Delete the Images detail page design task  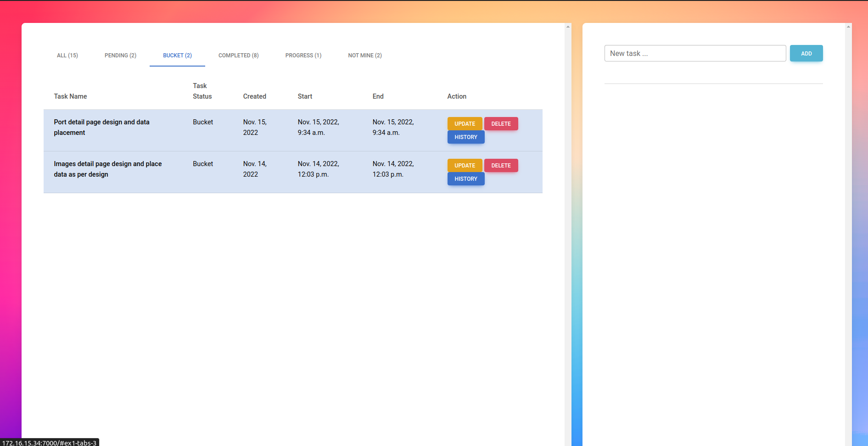click(x=501, y=166)
